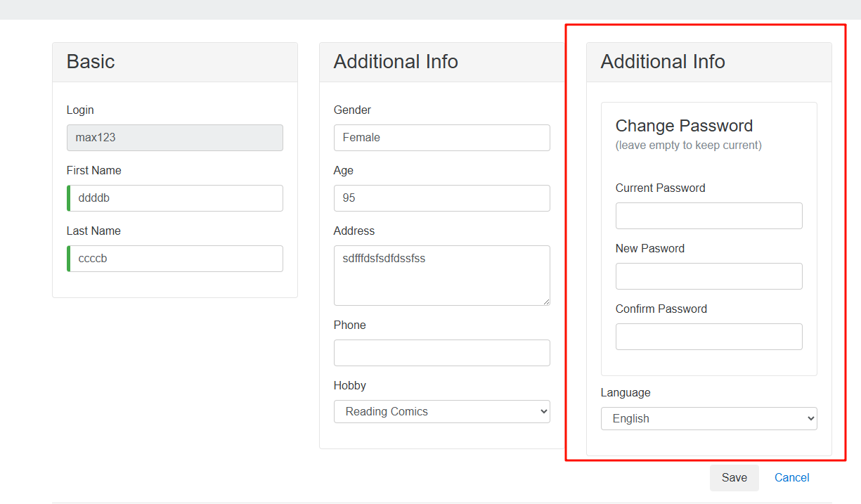Image resolution: width=861 pixels, height=504 pixels.
Task: Click into the Last Name input
Action: pyautogui.click(x=174, y=259)
